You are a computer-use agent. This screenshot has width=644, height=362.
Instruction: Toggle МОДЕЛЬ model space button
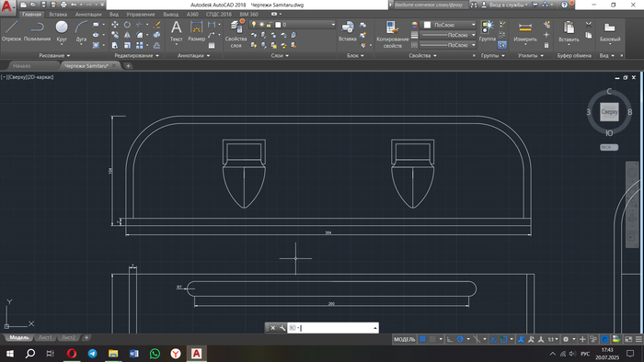pyautogui.click(x=404, y=339)
